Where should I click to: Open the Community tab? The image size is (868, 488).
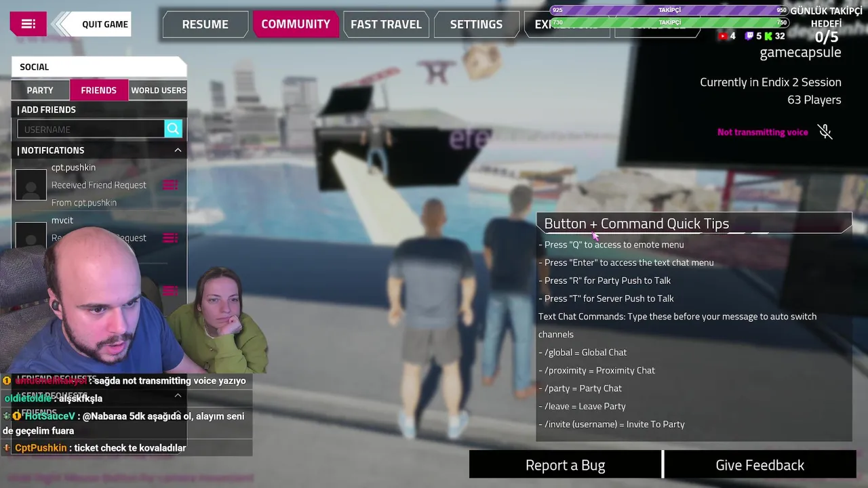(x=296, y=24)
